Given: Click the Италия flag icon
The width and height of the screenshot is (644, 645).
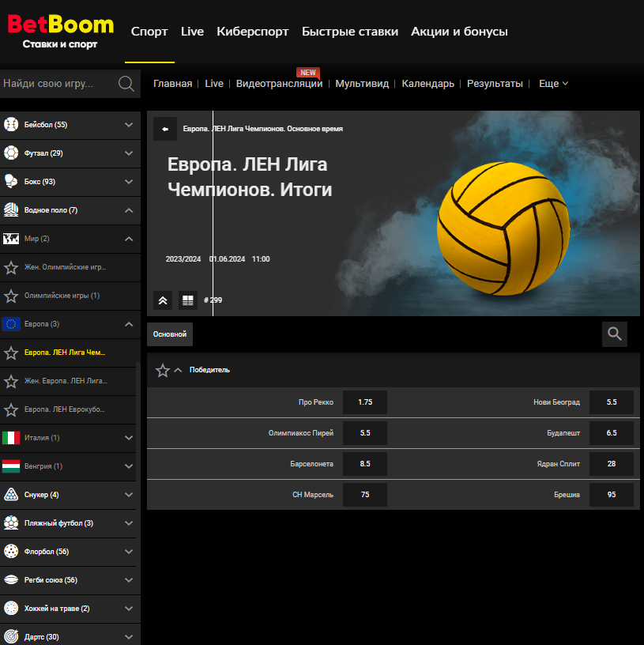Looking at the screenshot, I should [11, 438].
